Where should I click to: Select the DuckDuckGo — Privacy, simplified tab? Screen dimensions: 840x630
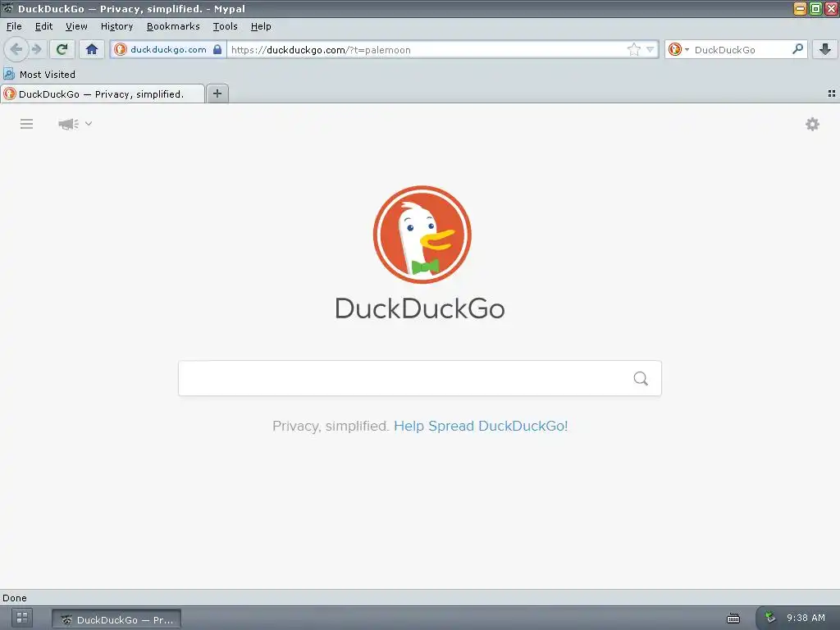(x=103, y=94)
